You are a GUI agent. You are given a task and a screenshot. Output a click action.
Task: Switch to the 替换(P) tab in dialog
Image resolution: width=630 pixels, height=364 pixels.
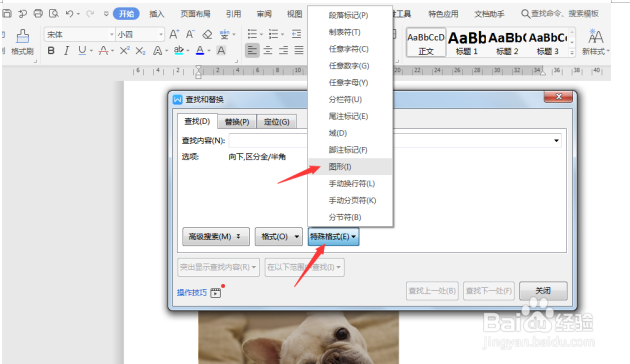pos(237,122)
